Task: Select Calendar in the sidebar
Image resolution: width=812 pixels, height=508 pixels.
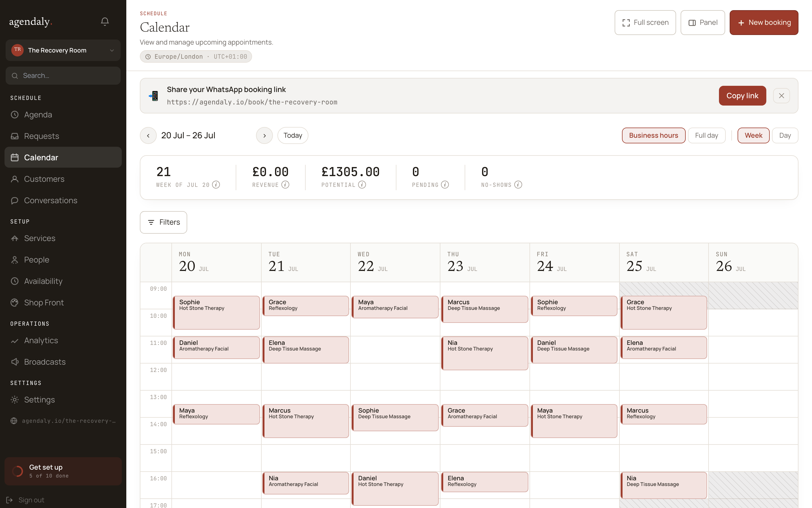Action: pyautogui.click(x=63, y=157)
